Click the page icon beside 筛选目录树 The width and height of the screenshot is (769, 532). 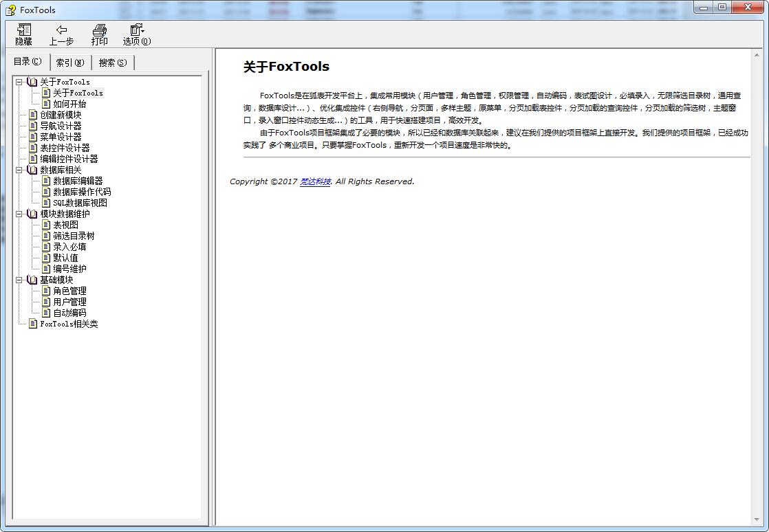click(x=46, y=236)
